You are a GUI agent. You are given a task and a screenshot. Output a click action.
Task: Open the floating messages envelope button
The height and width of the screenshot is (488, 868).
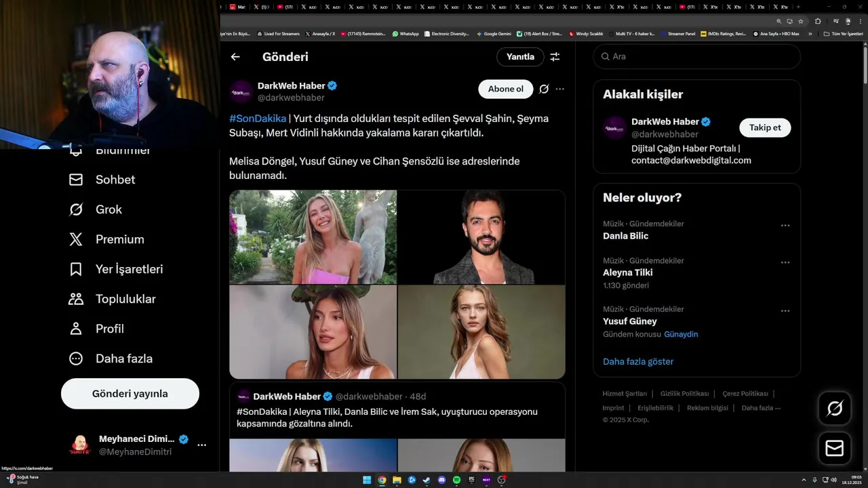834,449
